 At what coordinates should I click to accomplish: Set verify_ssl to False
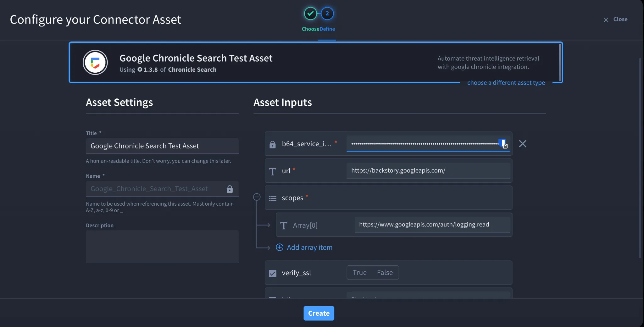385,273
